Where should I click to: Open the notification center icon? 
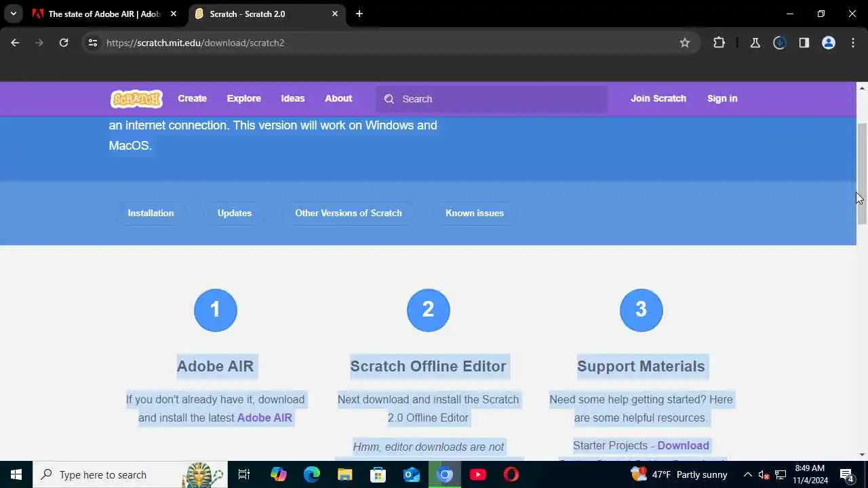tap(846, 474)
